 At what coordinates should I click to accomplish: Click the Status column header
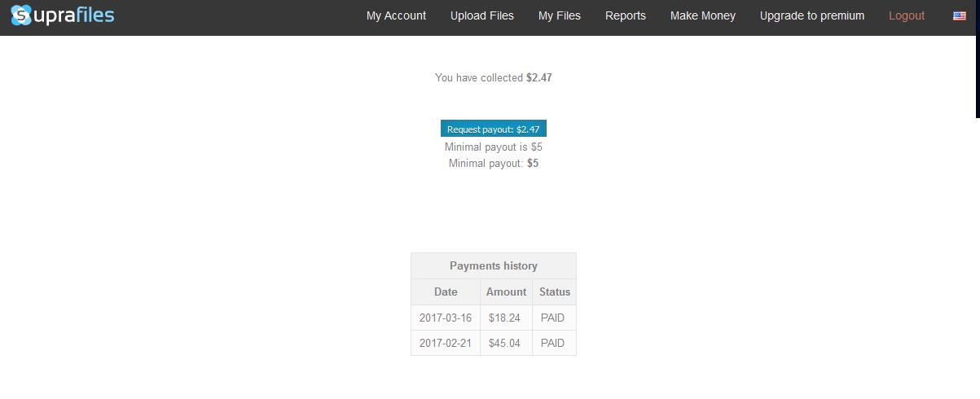[x=555, y=292]
